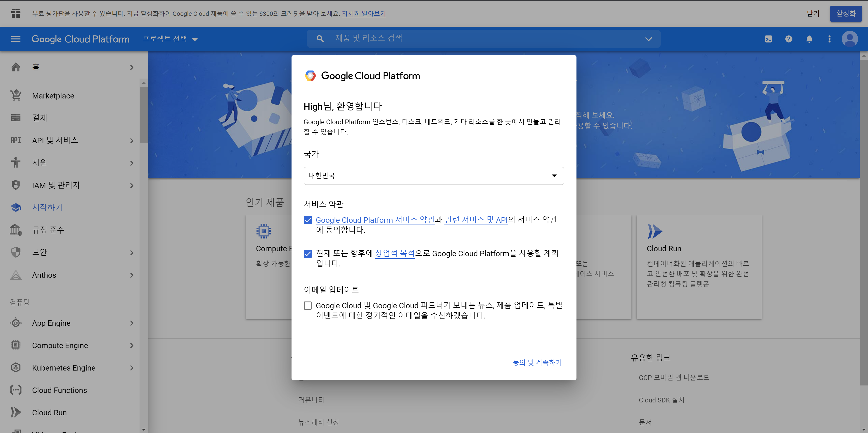Select 결제 in the sidebar menu

tap(40, 118)
